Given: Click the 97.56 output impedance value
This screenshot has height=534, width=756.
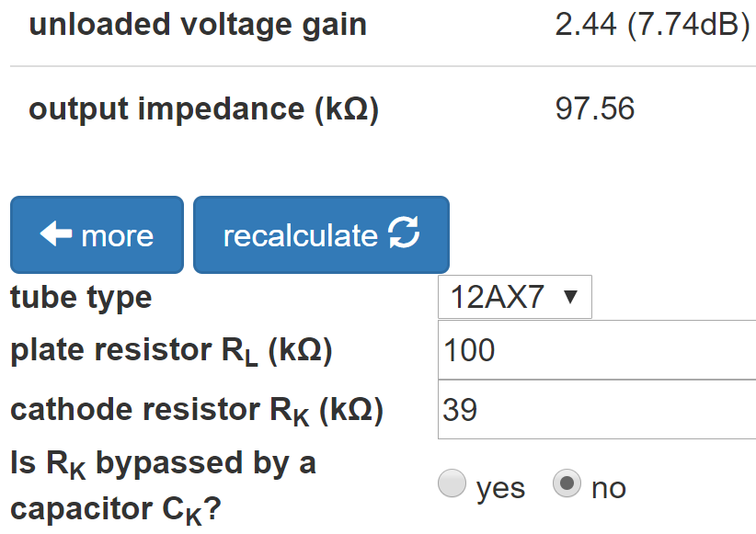Looking at the screenshot, I should (594, 108).
